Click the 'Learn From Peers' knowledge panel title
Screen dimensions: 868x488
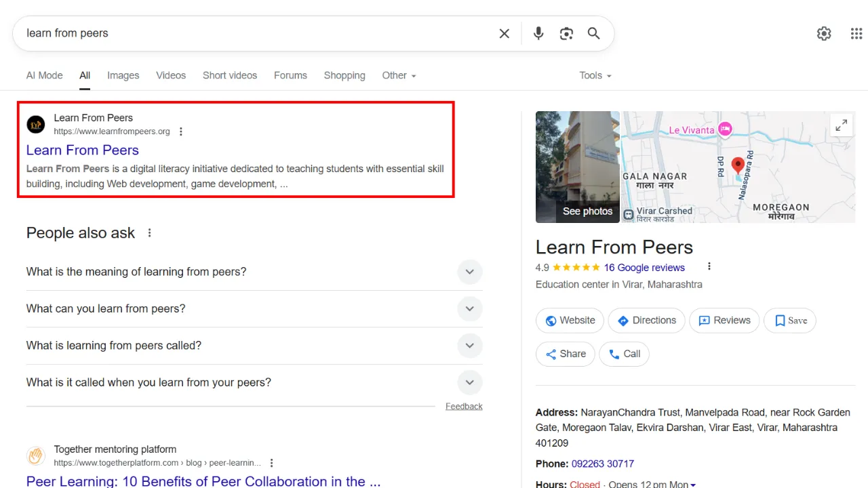tap(614, 247)
